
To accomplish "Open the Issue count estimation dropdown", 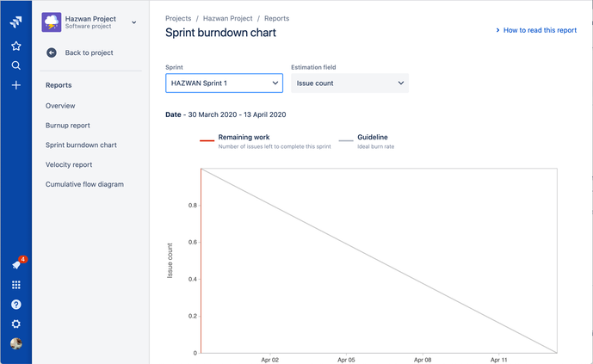I will click(x=349, y=83).
